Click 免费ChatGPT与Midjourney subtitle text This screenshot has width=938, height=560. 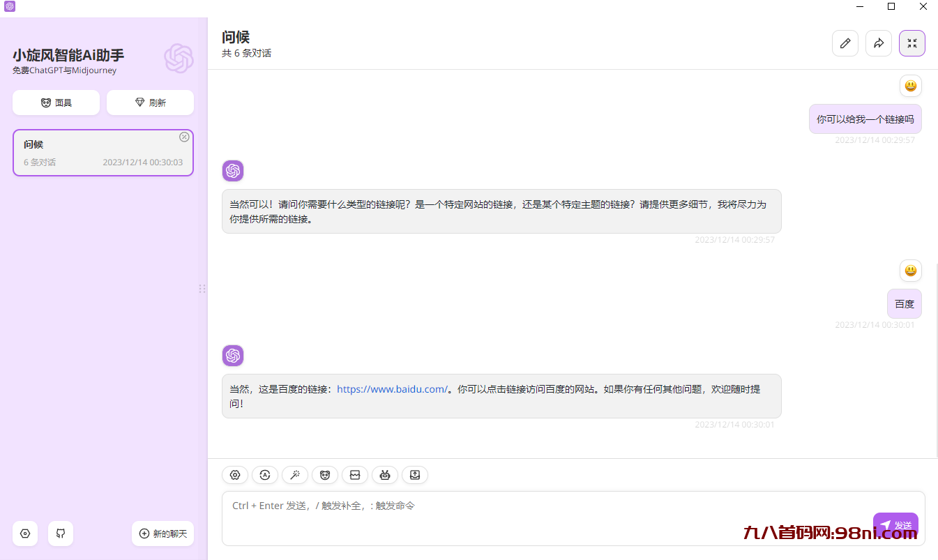coord(65,70)
